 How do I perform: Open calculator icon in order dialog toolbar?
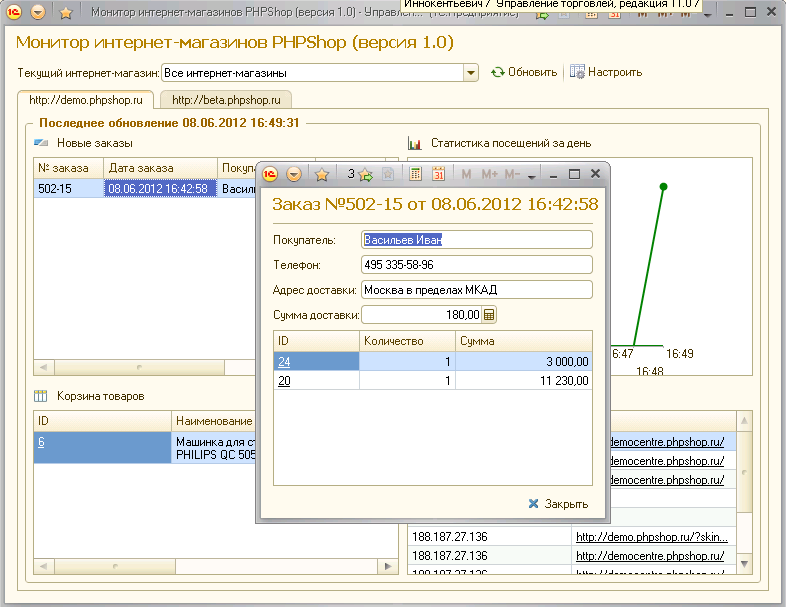(x=415, y=174)
